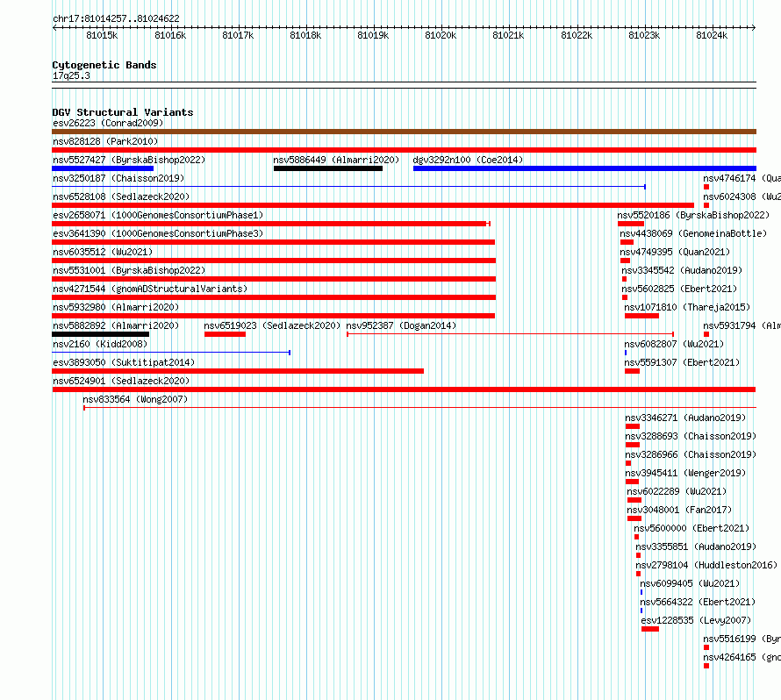Screen dimensions: 781x700
Task: Click the 81017k ruler position marker
Action: coord(238,35)
